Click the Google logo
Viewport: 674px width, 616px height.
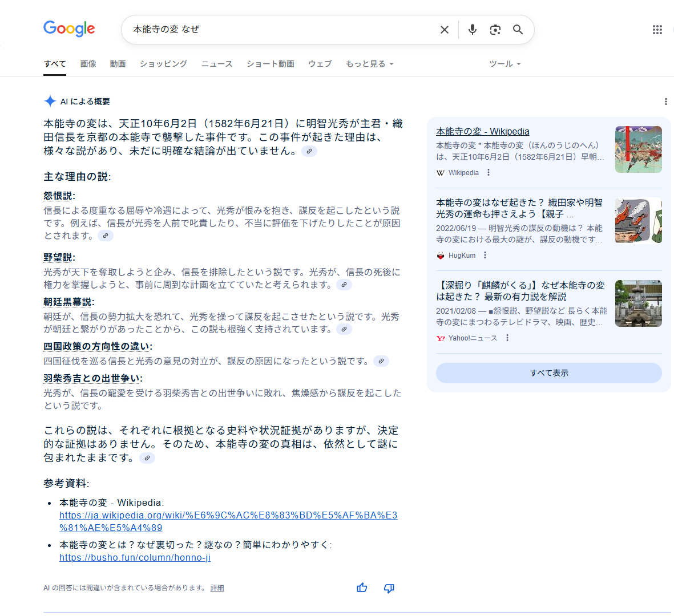69,29
